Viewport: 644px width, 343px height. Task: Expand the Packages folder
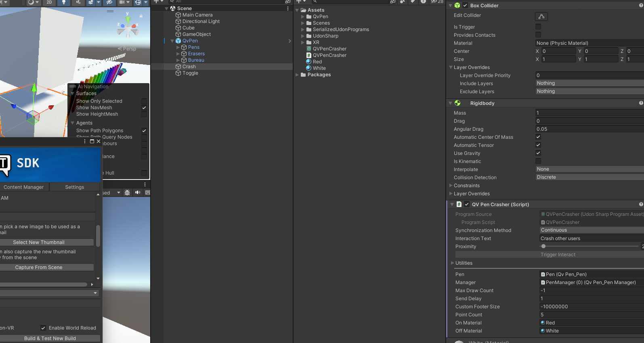[x=297, y=75]
